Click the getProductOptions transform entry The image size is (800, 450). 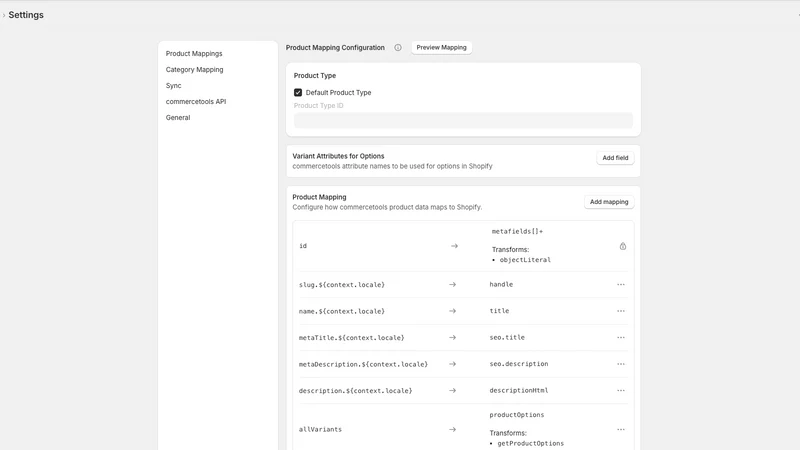531,444
